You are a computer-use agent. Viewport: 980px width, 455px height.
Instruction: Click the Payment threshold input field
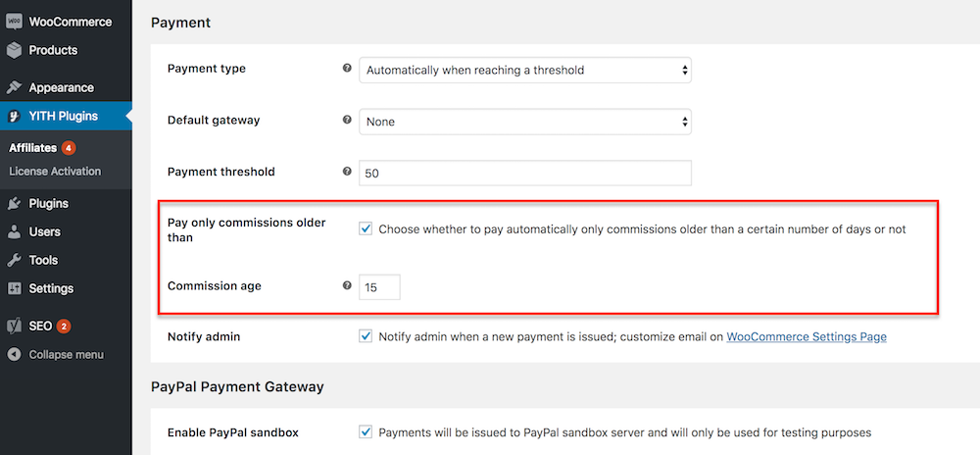(x=525, y=173)
